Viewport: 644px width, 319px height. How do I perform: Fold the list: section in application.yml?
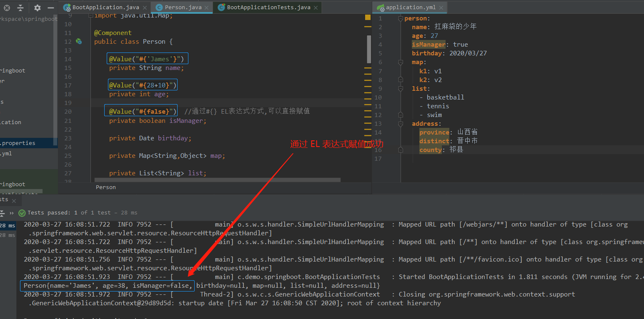tap(401, 88)
